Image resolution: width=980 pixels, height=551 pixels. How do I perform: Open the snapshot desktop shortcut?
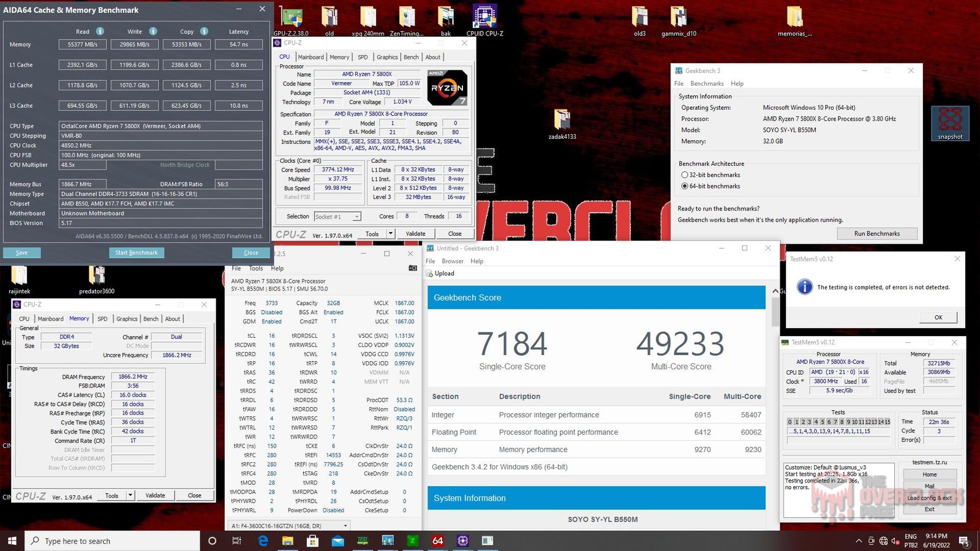[950, 123]
